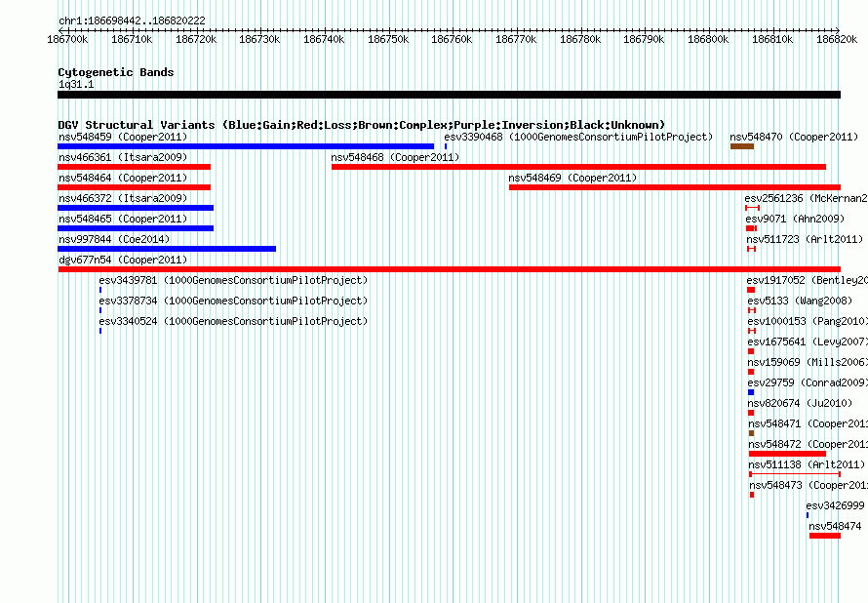Click the 186740k ruler position
Screen dimensions: 868x603
324,39
